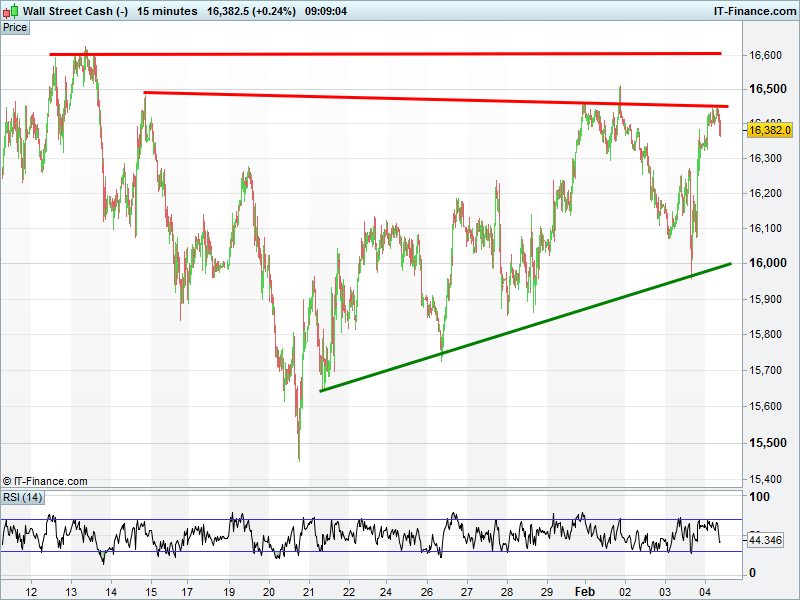Image resolution: width=800 pixels, height=600 pixels.
Task: Click the 15,400 price axis label
Action: tap(765, 479)
